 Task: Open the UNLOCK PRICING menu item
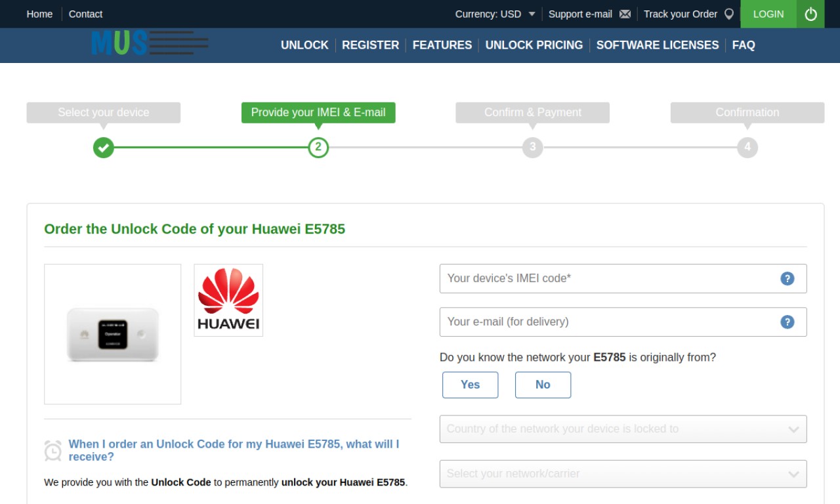(x=534, y=45)
